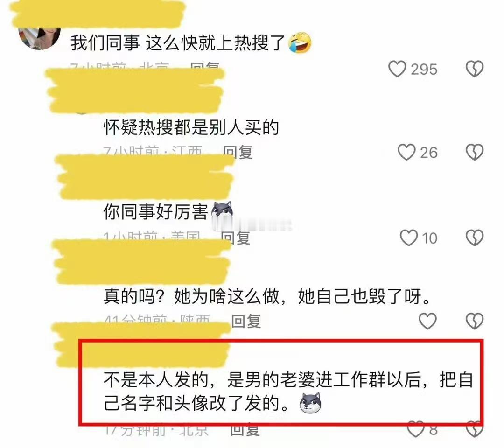Like the comment '怀疑热搜都是别人买的'
The height and width of the screenshot is (448, 504).
406,152
